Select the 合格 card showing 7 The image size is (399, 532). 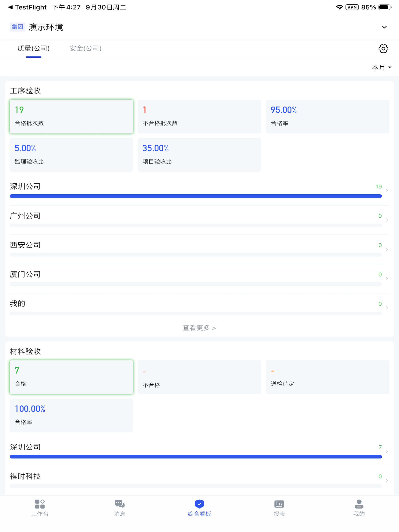pyautogui.click(x=71, y=377)
